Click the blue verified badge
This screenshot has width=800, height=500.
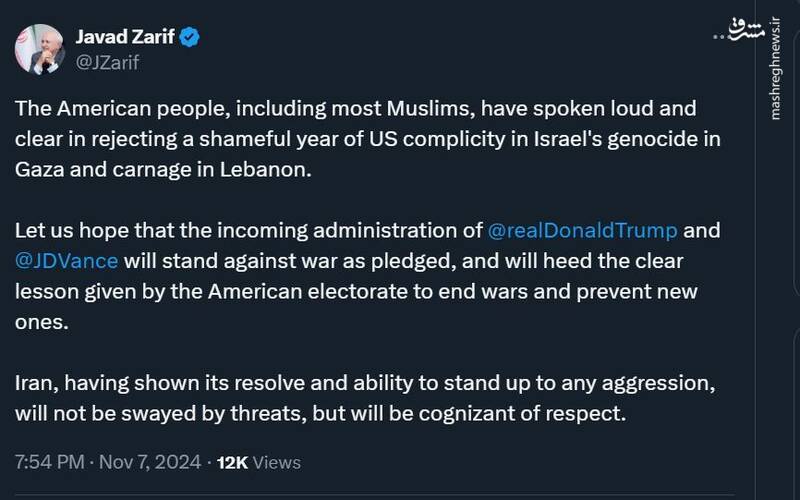pyautogui.click(x=190, y=38)
